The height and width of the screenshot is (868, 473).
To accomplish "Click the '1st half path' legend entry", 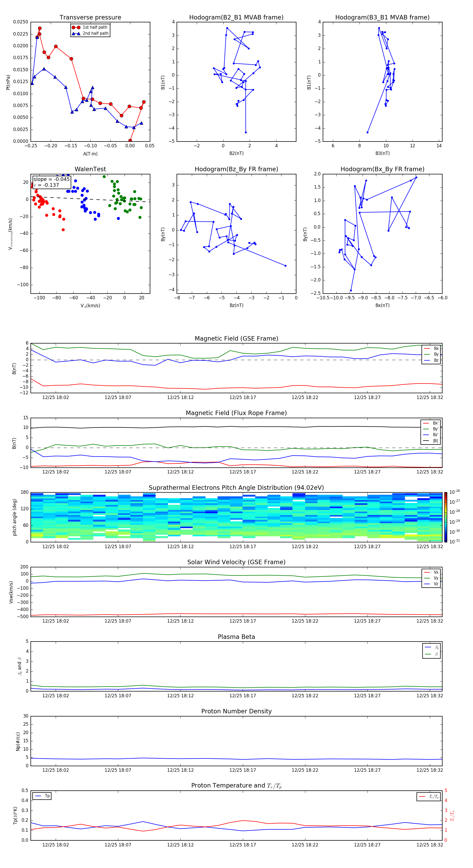I will tap(90, 27).
